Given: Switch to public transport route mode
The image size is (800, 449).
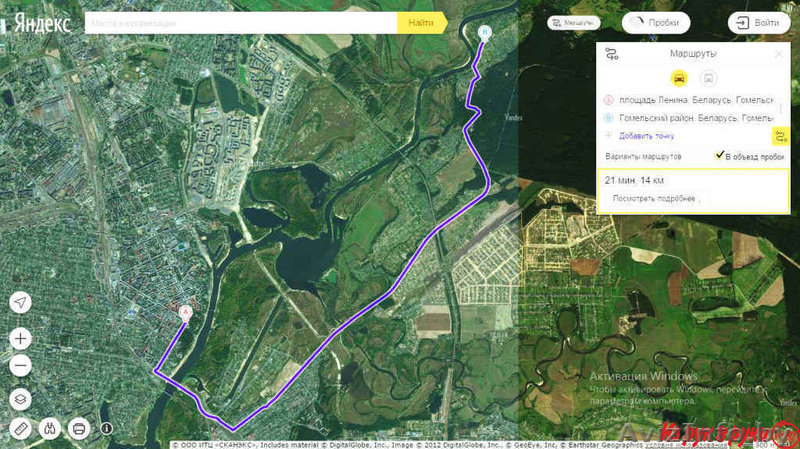Looking at the screenshot, I should [708, 77].
